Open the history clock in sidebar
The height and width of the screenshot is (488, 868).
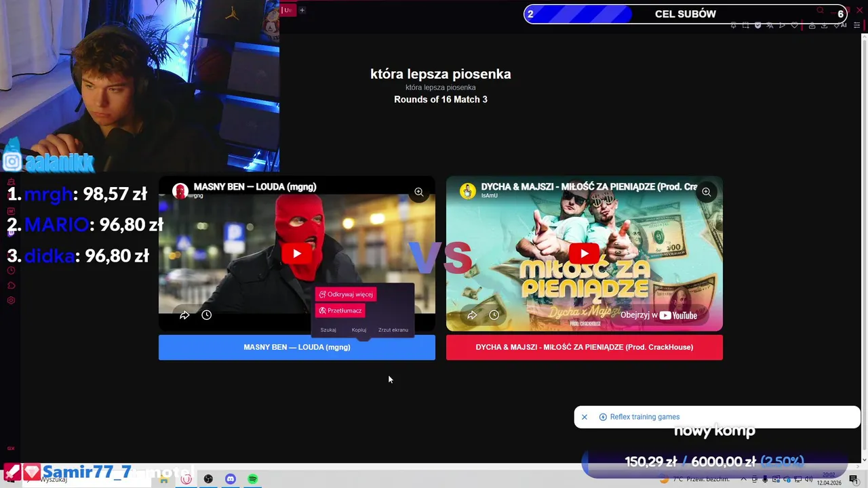11,270
